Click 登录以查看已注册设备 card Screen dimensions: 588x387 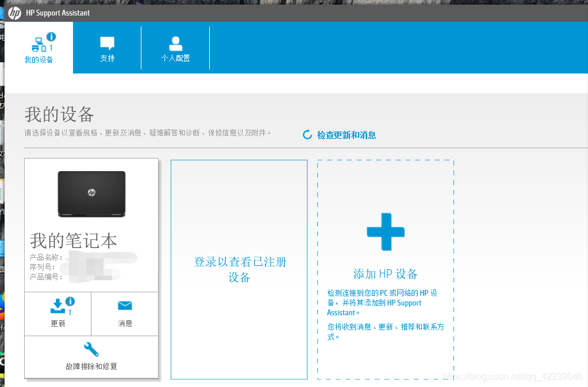(x=239, y=270)
